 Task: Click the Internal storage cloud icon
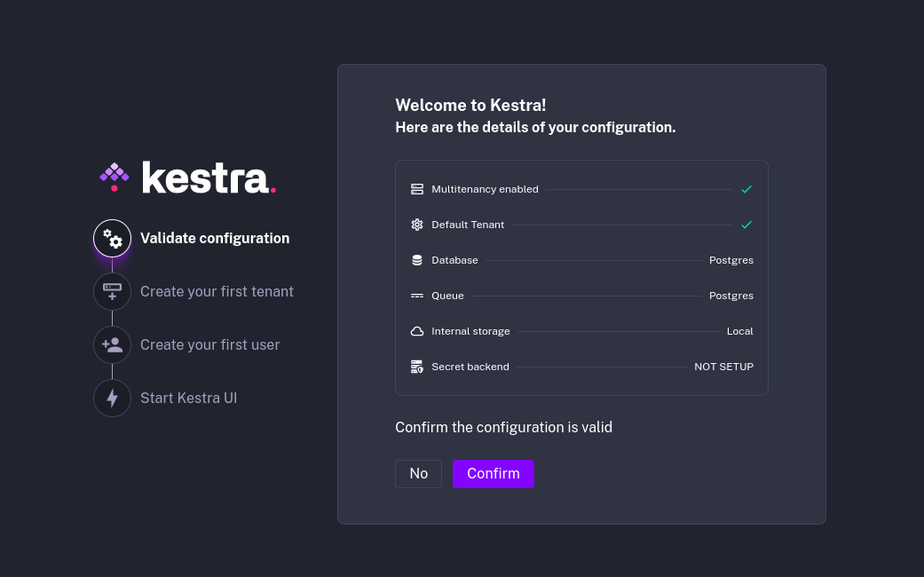[417, 331]
